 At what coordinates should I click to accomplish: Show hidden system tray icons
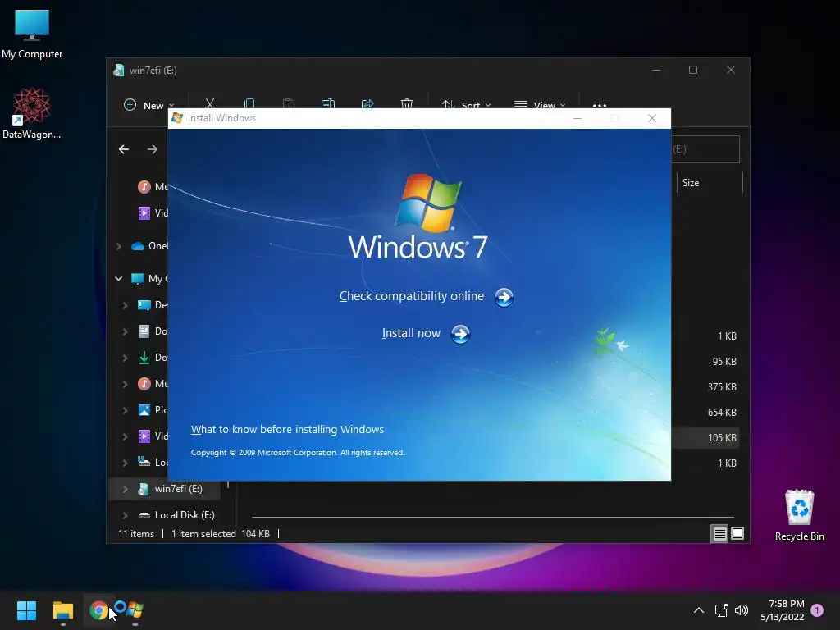point(699,610)
